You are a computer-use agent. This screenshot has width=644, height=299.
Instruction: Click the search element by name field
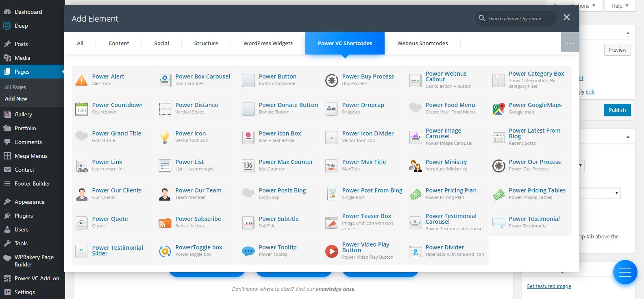click(x=516, y=18)
